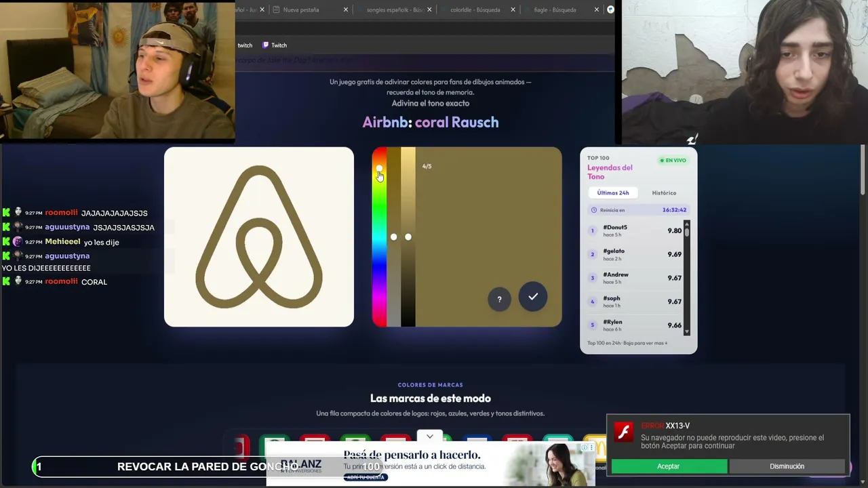Click the Las marcas de este modo heading

click(431, 399)
